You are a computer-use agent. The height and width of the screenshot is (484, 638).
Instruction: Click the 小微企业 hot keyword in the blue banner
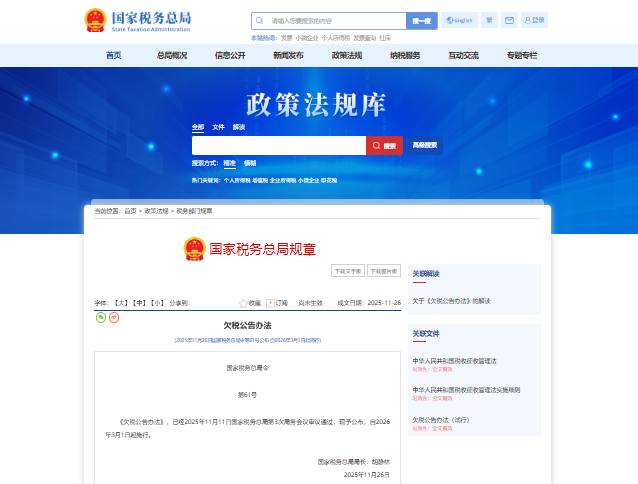click(308, 181)
